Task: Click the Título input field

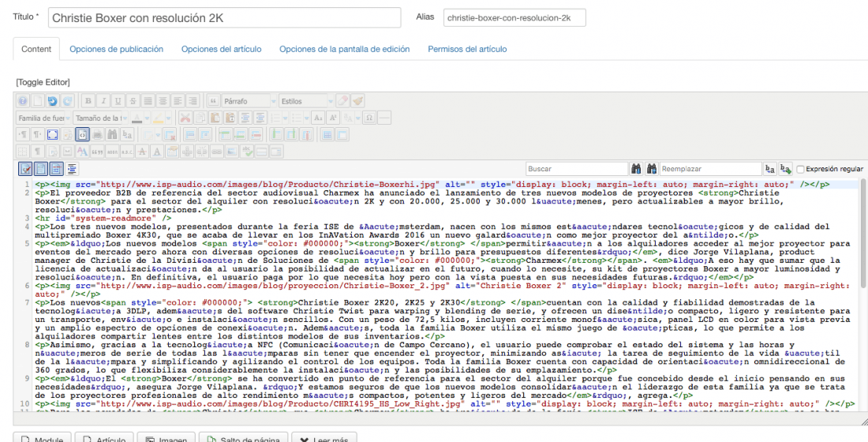Action: click(x=224, y=17)
